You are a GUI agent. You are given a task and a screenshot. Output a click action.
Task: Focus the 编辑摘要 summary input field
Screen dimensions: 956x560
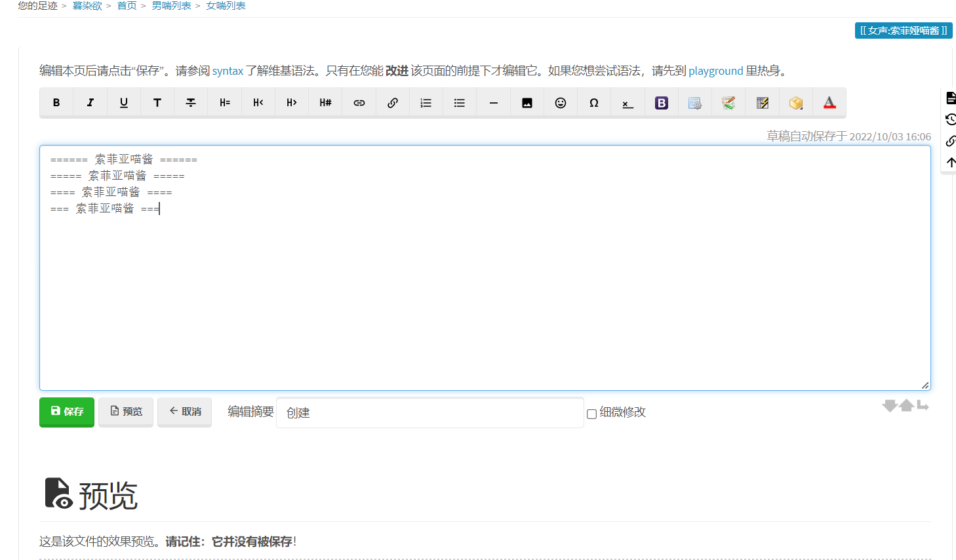click(429, 413)
